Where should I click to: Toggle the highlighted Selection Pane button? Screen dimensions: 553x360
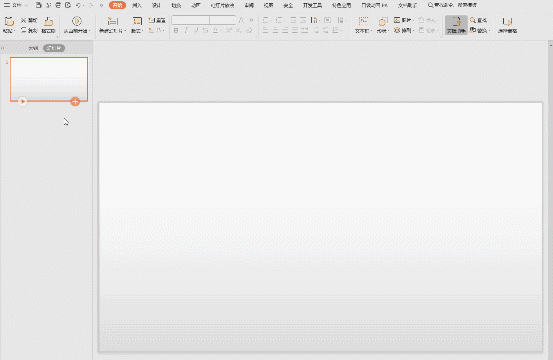456,25
